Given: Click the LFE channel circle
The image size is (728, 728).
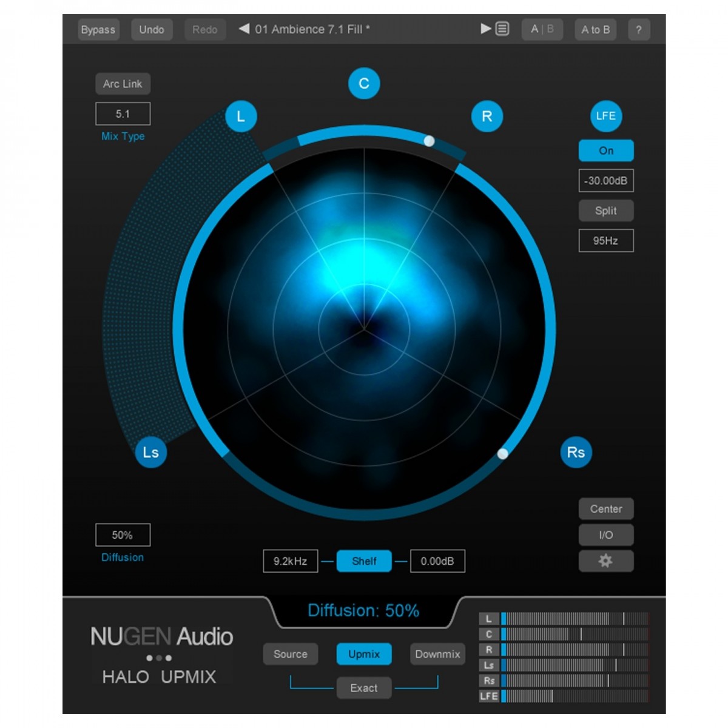Looking at the screenshot, I should 605,116.
